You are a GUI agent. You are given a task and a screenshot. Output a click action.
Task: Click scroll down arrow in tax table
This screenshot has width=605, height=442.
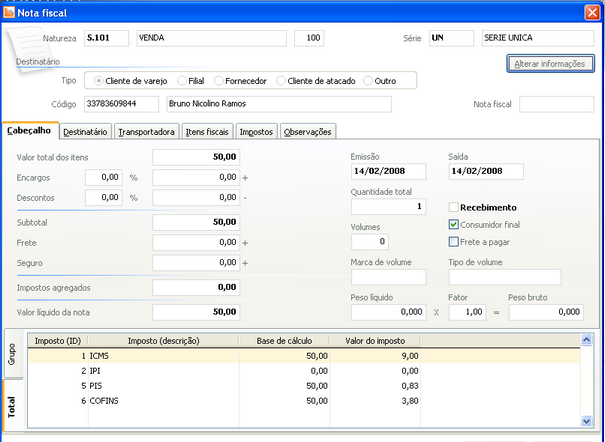[x=586, y=421]
